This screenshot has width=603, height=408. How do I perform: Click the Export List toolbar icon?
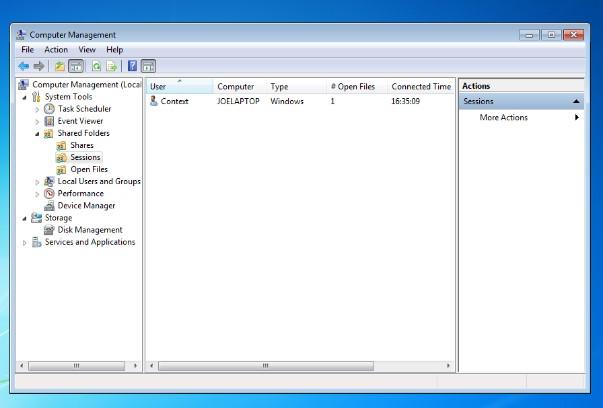pyautogui.click(x=112, y=66)
